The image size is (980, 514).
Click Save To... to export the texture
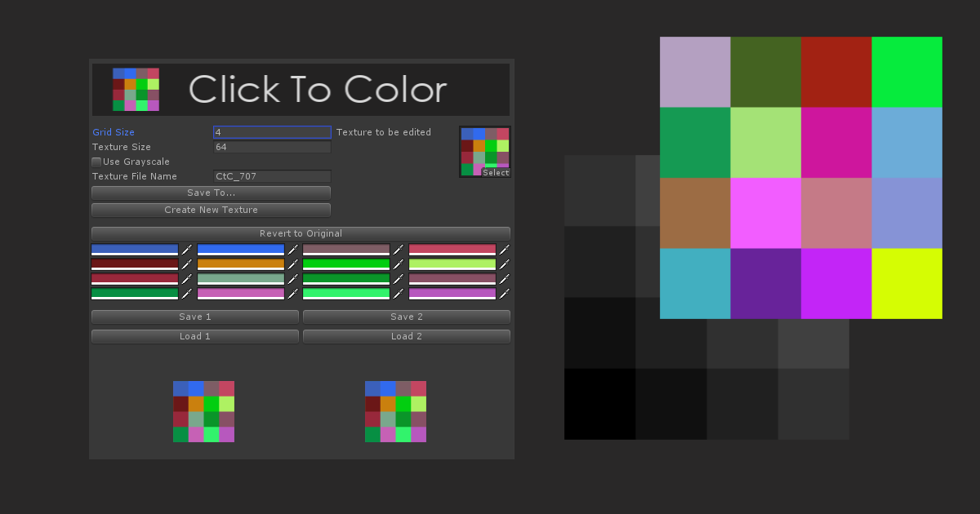pyautogui.click(x=211, y=193)
